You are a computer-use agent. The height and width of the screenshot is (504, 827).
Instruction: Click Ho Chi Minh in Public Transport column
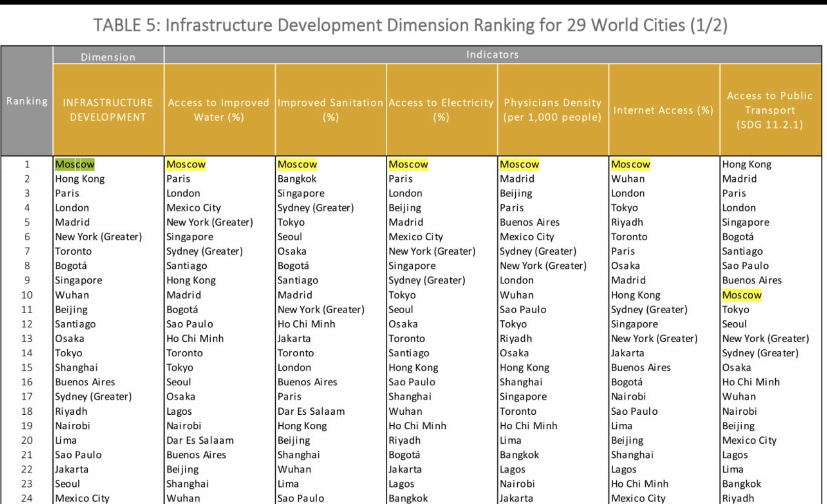pyautogui.click(x=751, y=382)
